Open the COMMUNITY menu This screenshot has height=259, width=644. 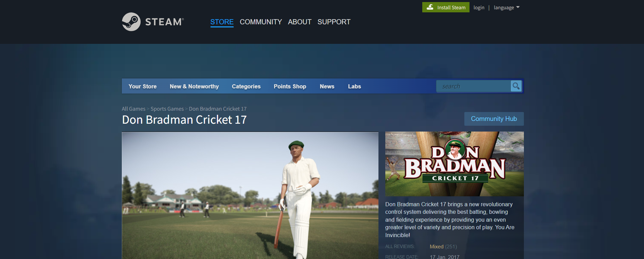tap(261, 22)
